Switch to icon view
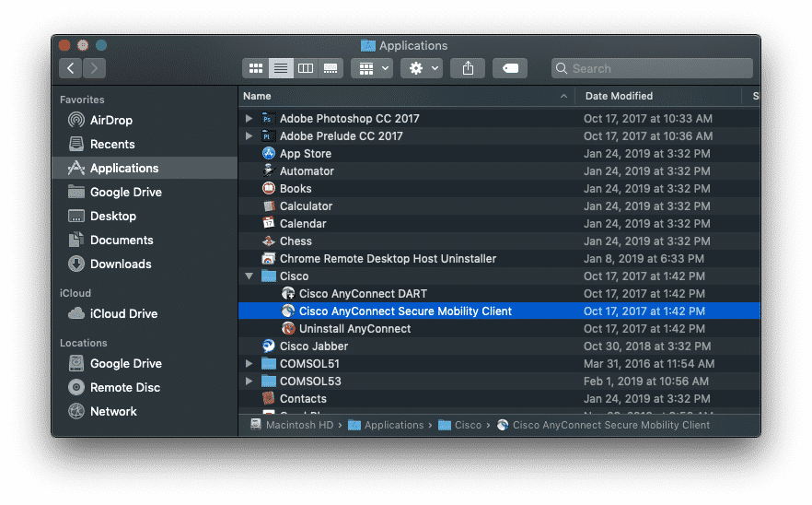 (255, 68)
